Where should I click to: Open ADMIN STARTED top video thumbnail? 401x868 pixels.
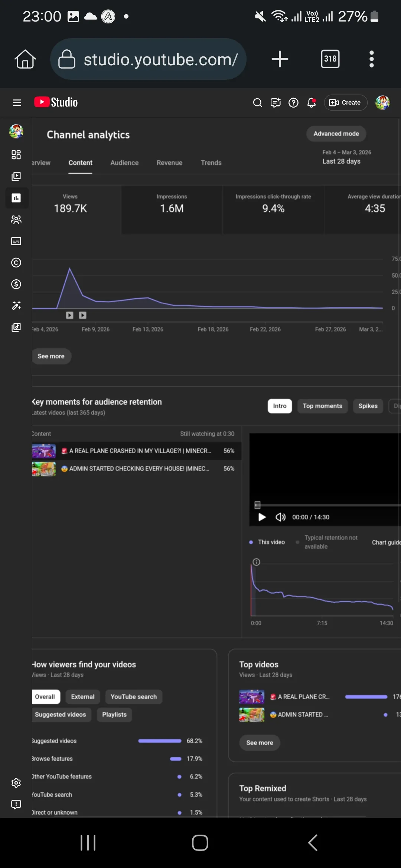click(252, 715)
